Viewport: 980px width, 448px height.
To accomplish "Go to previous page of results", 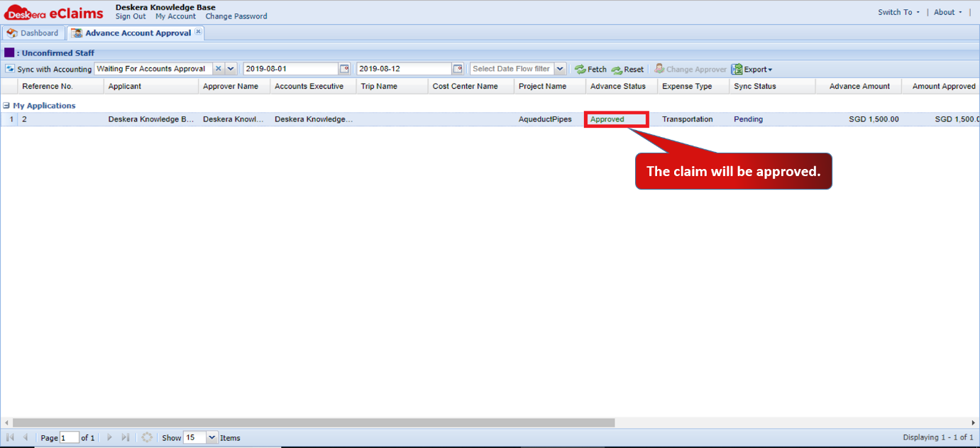I will tap(26, 437).
